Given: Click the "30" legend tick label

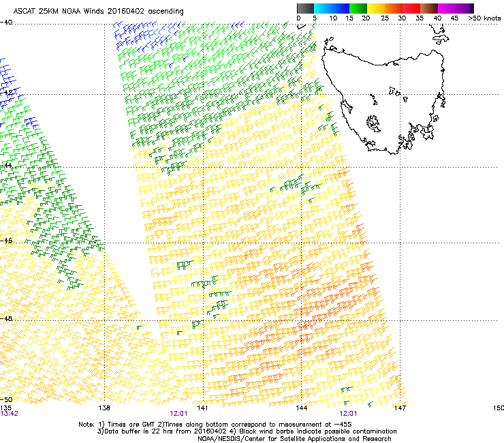Looking at the screenshot, I should tap(402, 18).
